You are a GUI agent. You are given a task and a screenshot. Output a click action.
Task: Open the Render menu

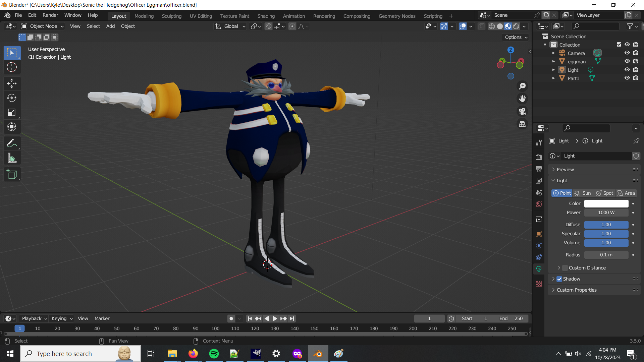(50, 15)
